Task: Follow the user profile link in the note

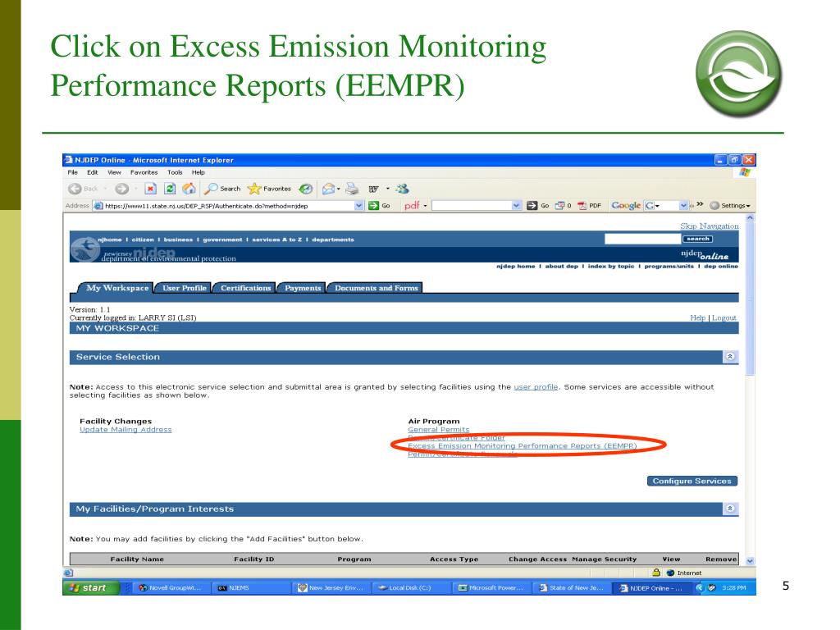Action: [x=536, y=387]
